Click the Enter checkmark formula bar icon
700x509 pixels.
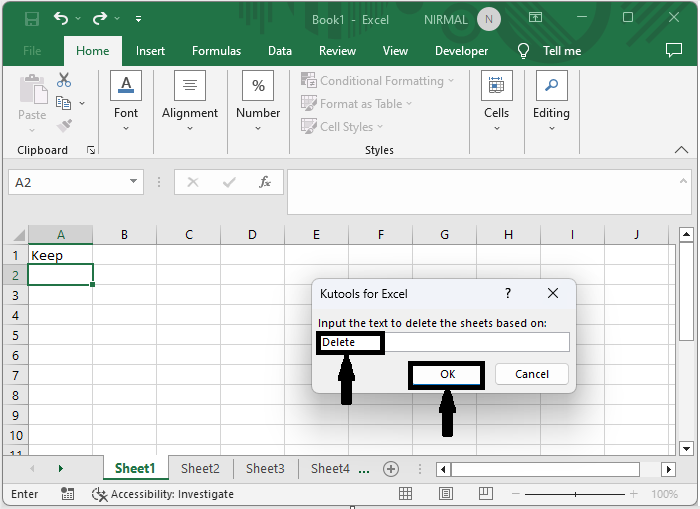click(229, 182)
